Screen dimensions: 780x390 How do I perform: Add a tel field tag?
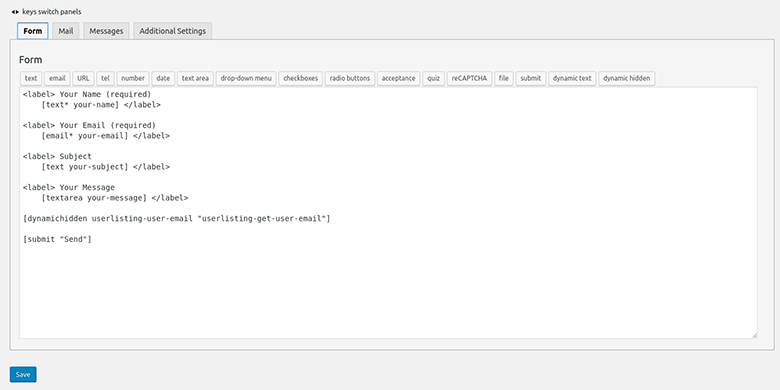coord(105,78)
